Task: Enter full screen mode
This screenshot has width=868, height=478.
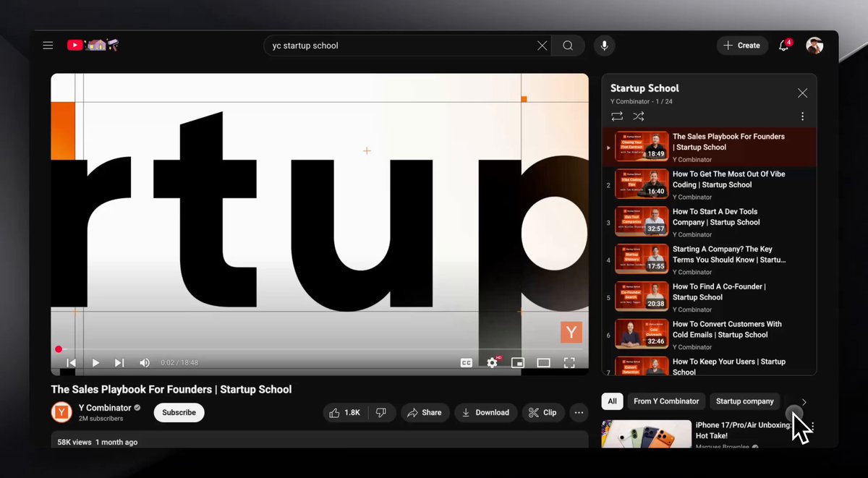Action: 569,363
